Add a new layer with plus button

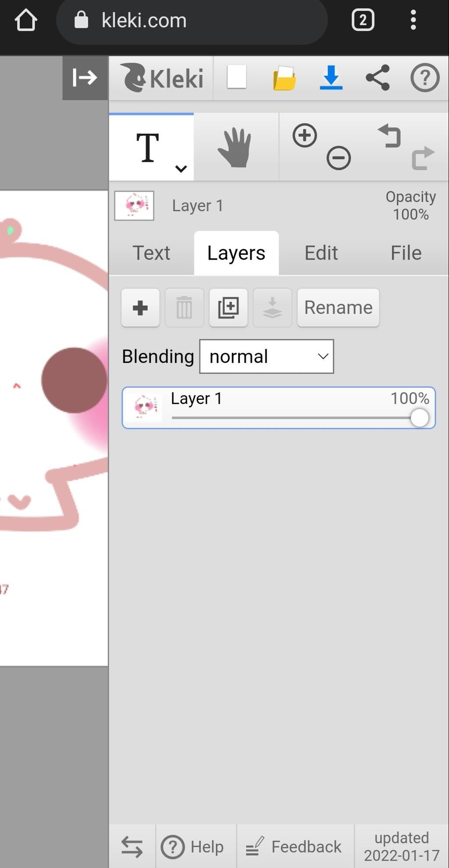click(140, 308)
